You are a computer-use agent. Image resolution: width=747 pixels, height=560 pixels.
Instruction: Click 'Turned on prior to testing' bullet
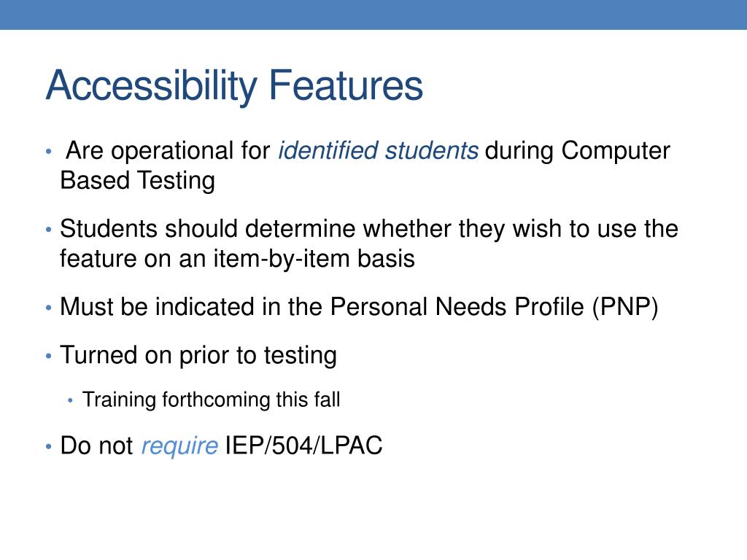click(198, 356)
